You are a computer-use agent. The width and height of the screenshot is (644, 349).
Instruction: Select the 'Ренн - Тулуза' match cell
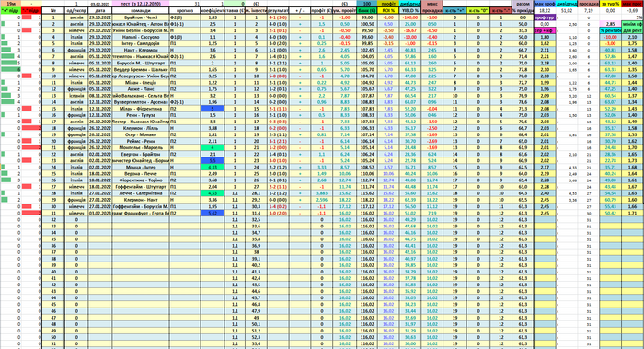(141, 115)
